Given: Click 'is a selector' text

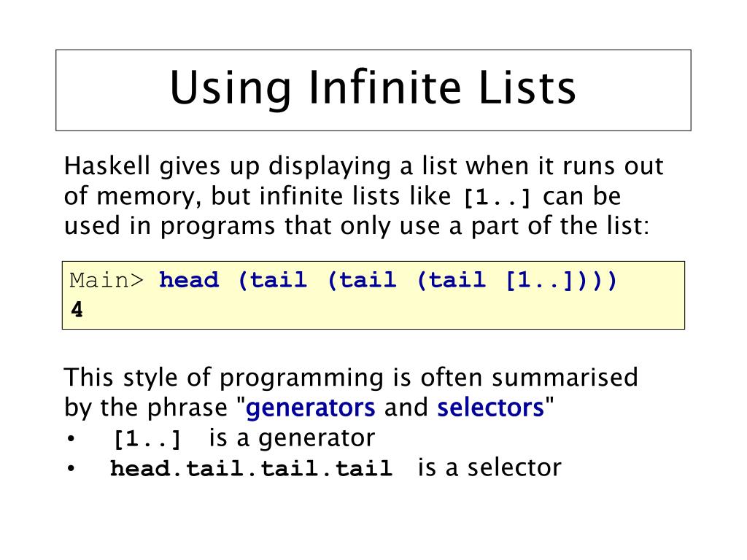Looking at the screenshot, I should (489, 467).
